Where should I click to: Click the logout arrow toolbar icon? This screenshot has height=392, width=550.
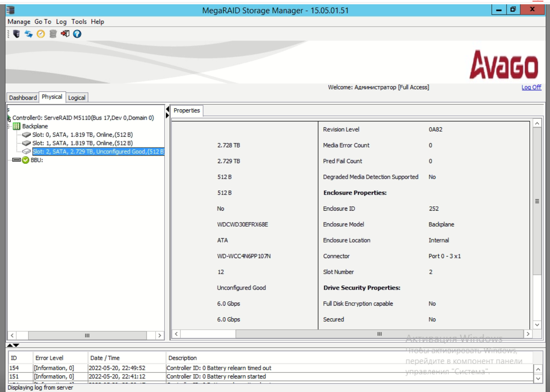tap(65, 34)
